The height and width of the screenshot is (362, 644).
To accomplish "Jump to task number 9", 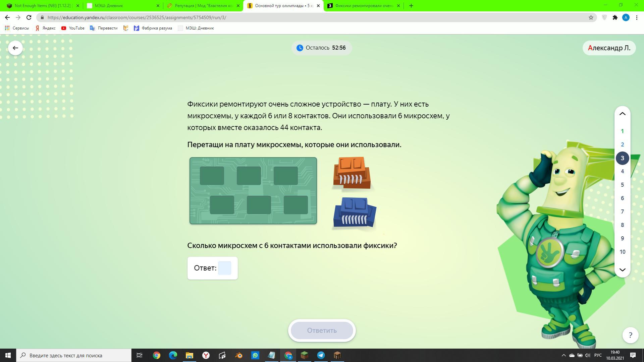I will pyautogui.click(x=622, y=238).
